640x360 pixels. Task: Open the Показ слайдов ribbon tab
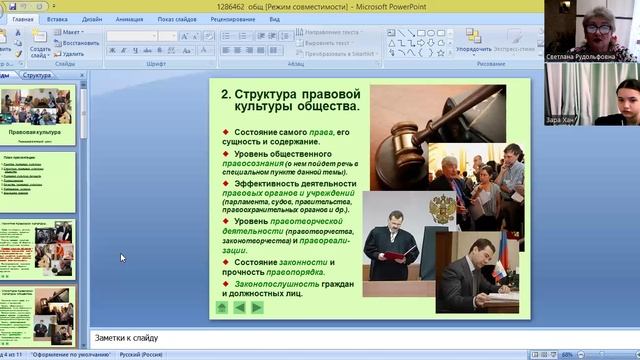(177, 19)
